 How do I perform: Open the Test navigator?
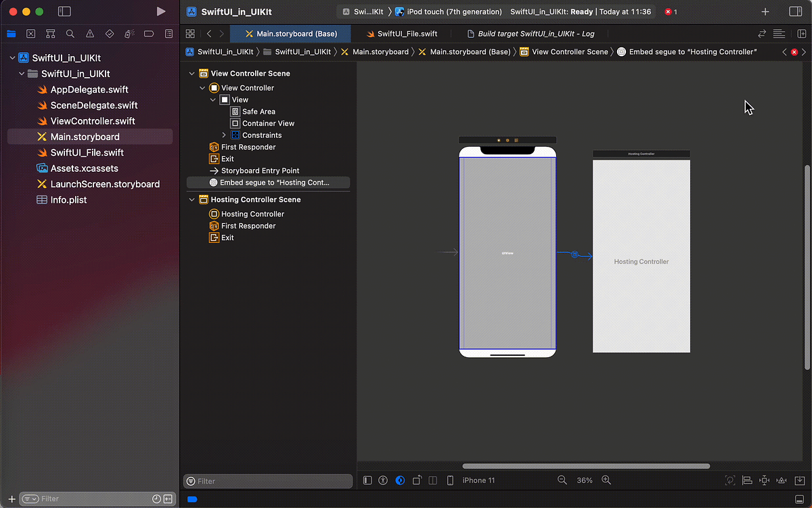109,33
